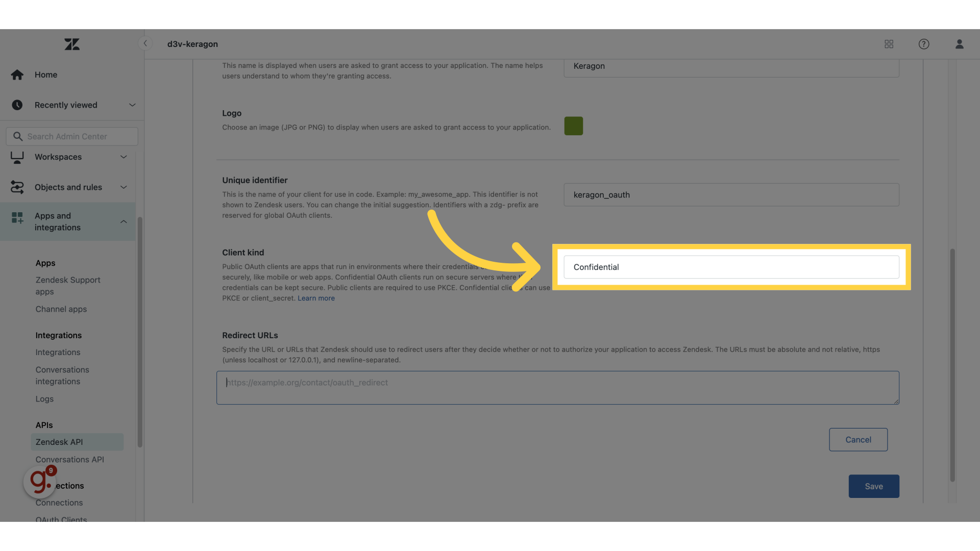Click the Save button
This screenshot has height=551, width=980.
click(874, 487)
